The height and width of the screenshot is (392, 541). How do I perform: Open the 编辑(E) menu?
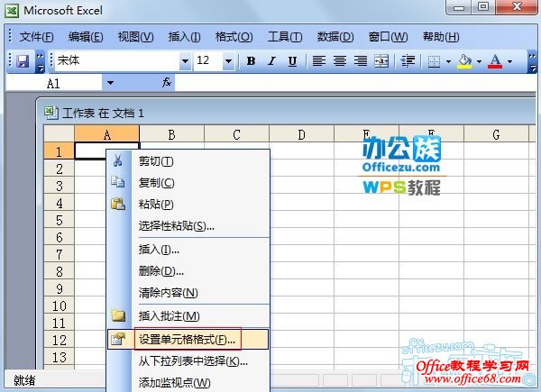click(x=86, y=37)
